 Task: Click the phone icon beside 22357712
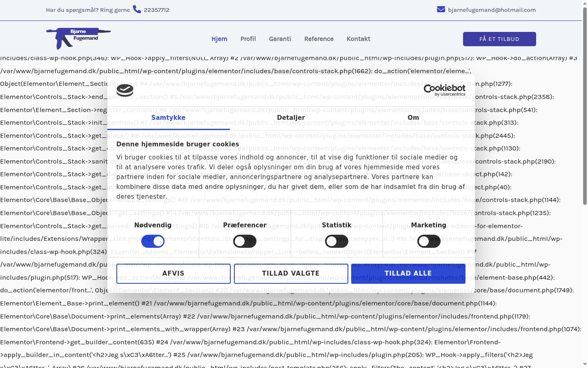(x=137, y=9)
